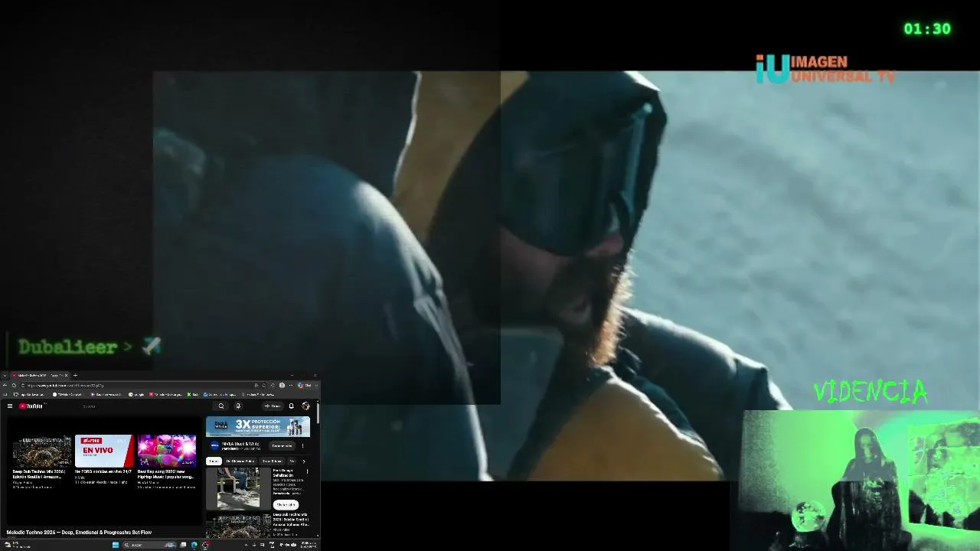
Task: Open a new browser tab with plus icon
Action: [75, 376]
